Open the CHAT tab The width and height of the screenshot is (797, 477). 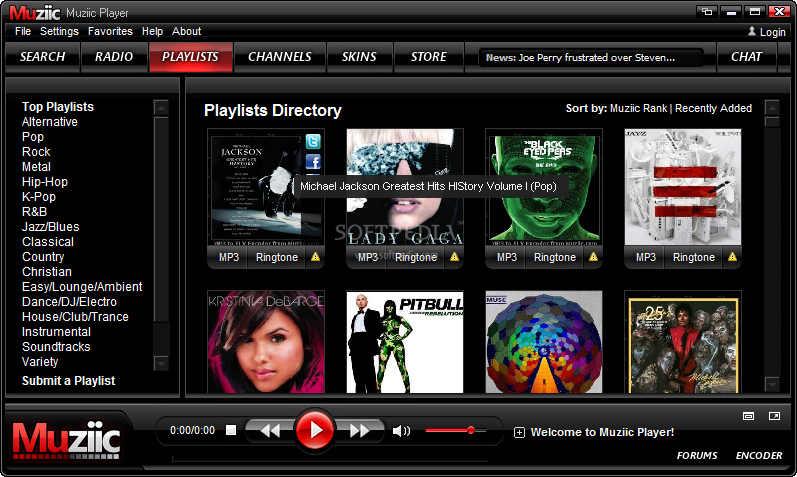[x=747, y=57]
